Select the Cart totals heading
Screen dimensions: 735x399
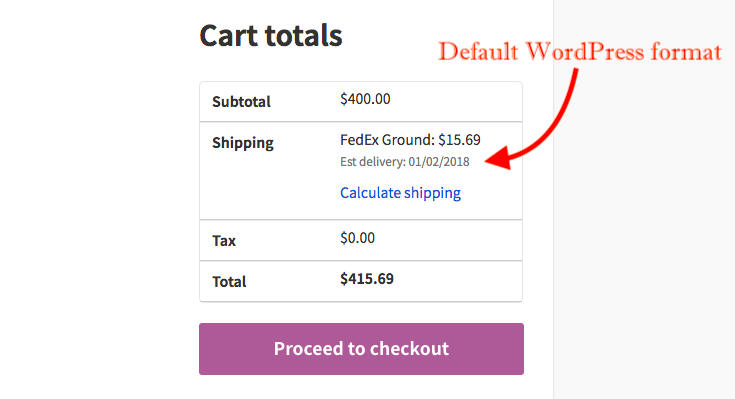click(x=271, y=36)
